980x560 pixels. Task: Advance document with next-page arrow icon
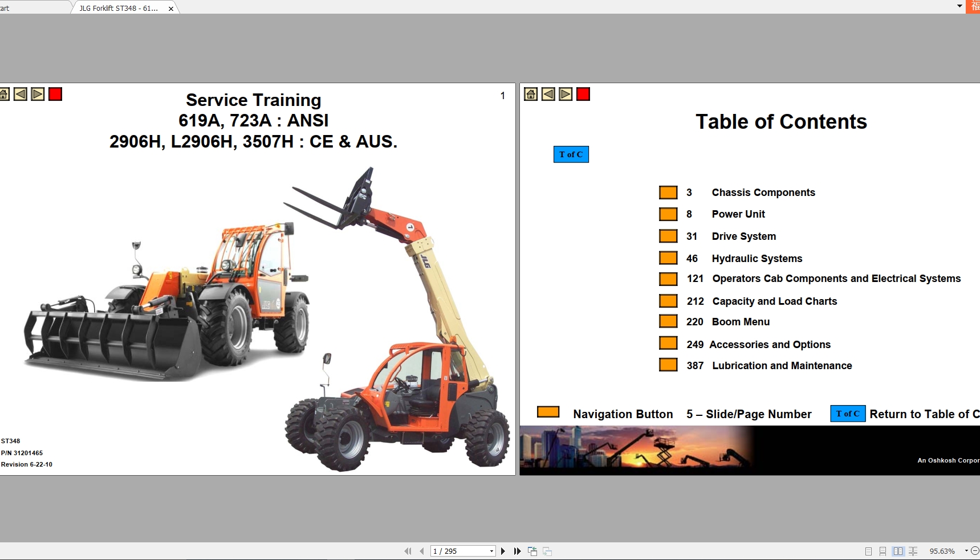503,551
